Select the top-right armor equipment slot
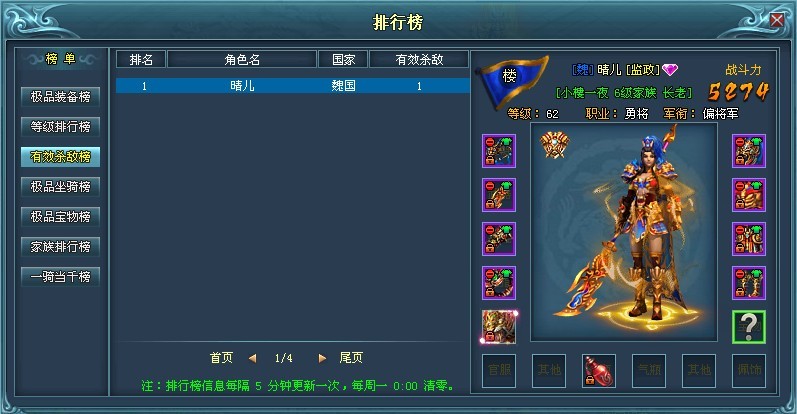The width and height of the screenshot is (797, 414). point(749,151)
